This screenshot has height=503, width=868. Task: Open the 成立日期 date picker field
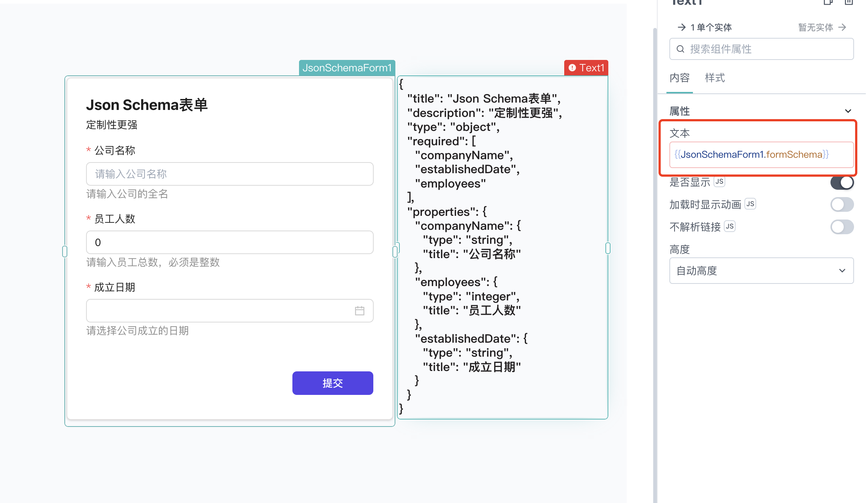tap(230, 311)
